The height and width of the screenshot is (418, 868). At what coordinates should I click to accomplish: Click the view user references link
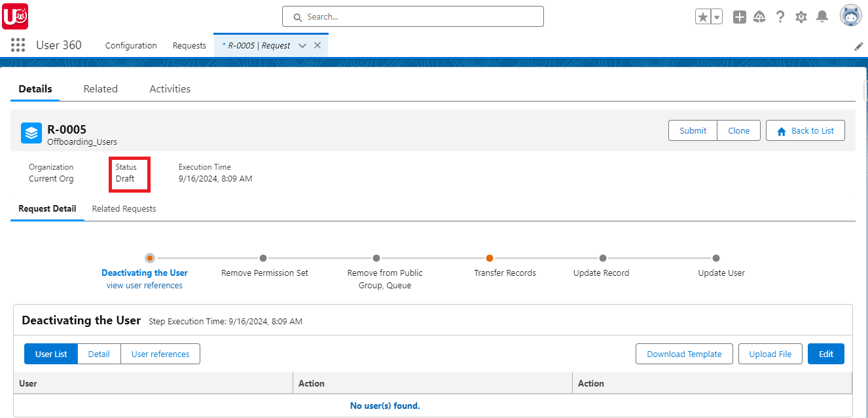(145, 286)
